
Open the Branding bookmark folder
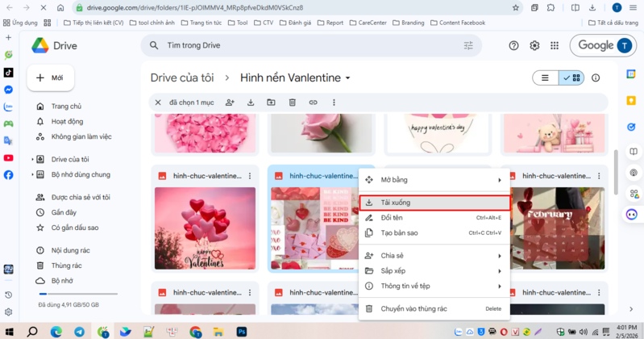coord(409,23)
